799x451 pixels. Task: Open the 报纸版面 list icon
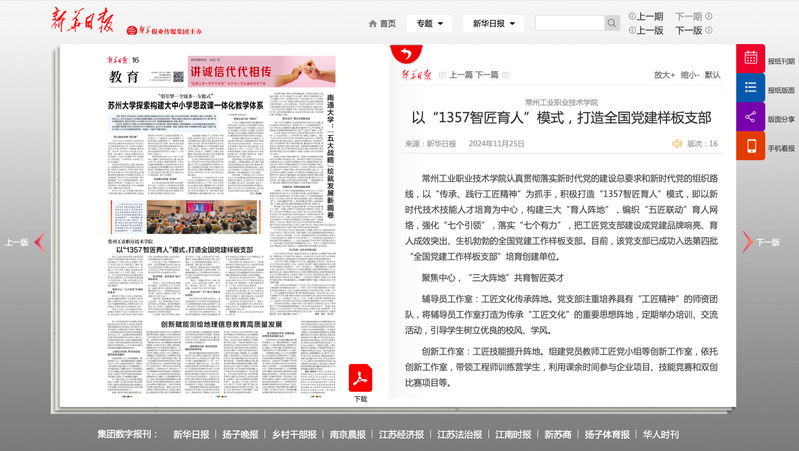(x=751, y=88)
